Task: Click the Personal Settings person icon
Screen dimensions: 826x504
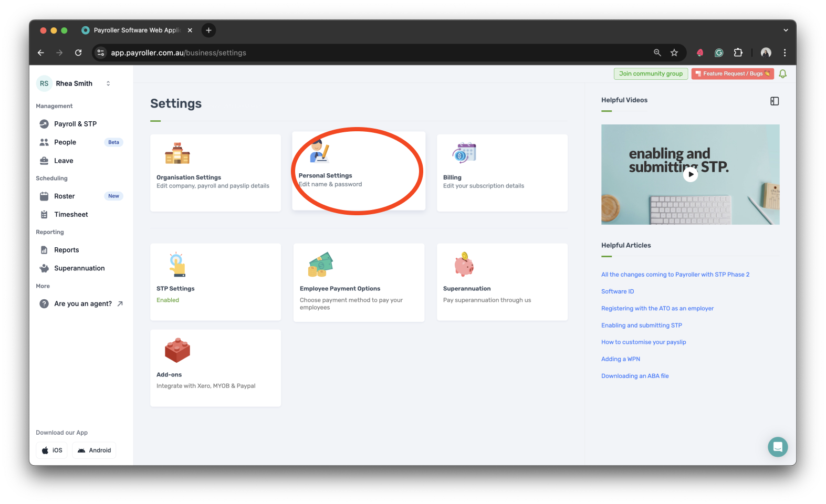Action: click(x=319, y=151)
